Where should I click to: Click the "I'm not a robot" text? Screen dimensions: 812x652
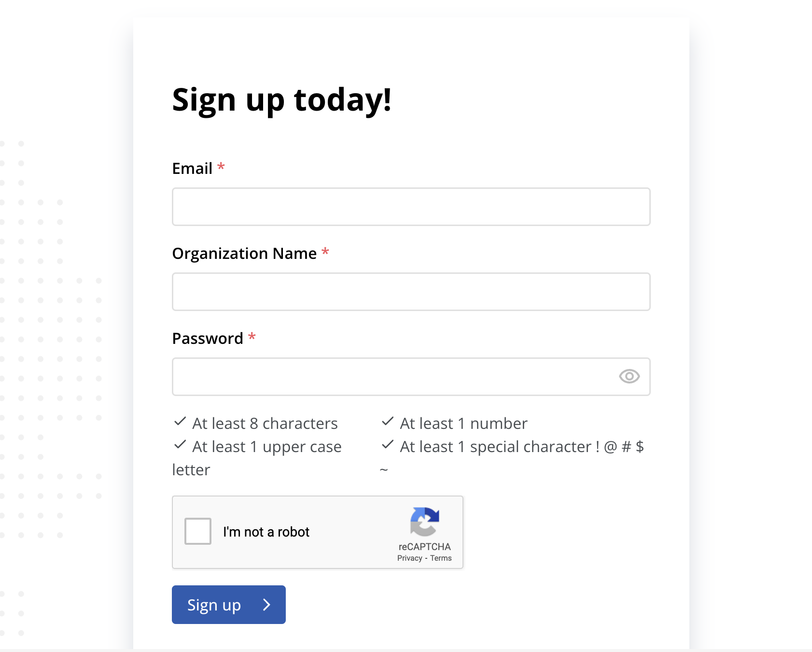tap(266, 532)
